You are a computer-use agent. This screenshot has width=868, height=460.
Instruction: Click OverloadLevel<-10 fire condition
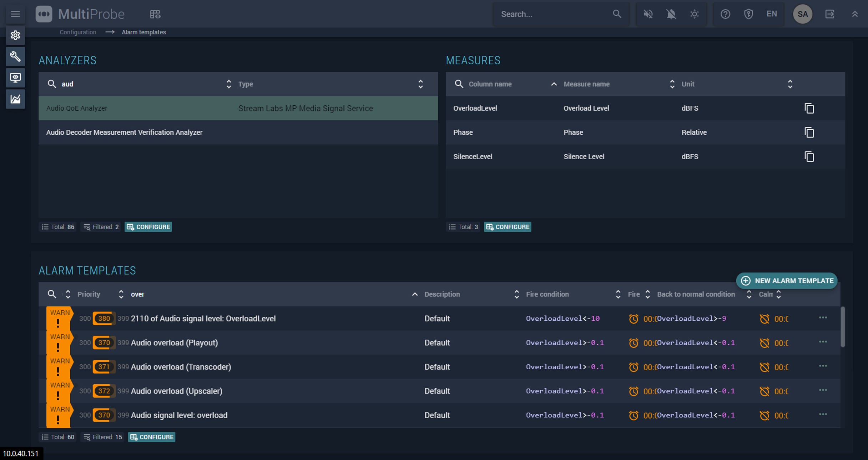coord(562,319)
